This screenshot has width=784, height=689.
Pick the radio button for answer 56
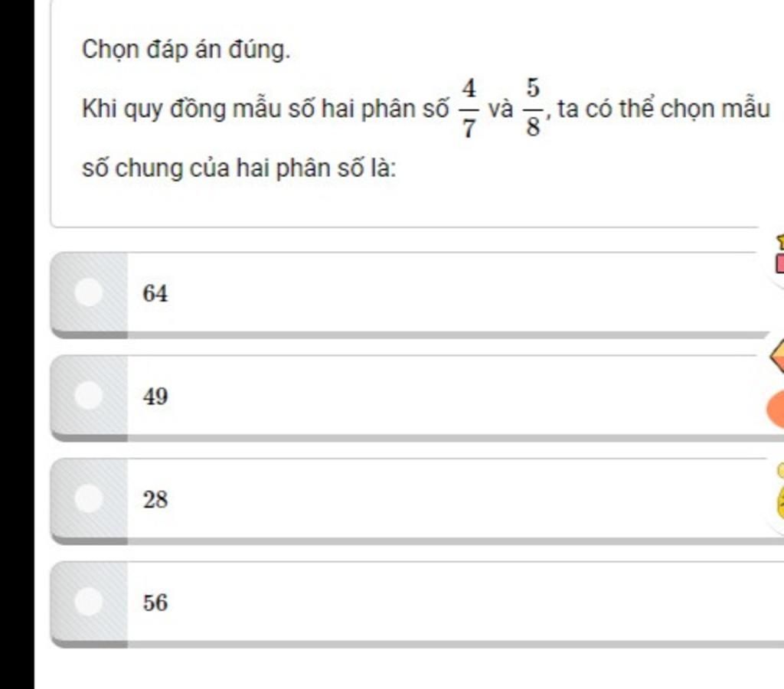coord(90,602)
